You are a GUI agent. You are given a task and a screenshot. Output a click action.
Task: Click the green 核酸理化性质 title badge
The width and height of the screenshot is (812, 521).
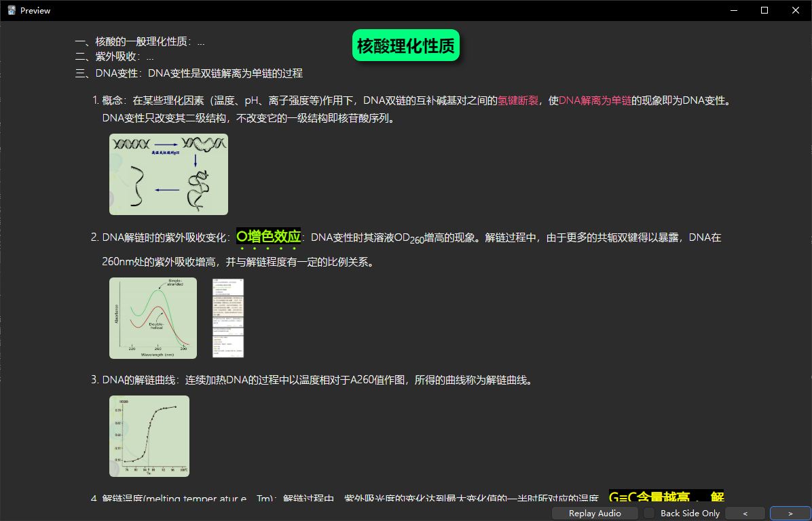(406, 45)
